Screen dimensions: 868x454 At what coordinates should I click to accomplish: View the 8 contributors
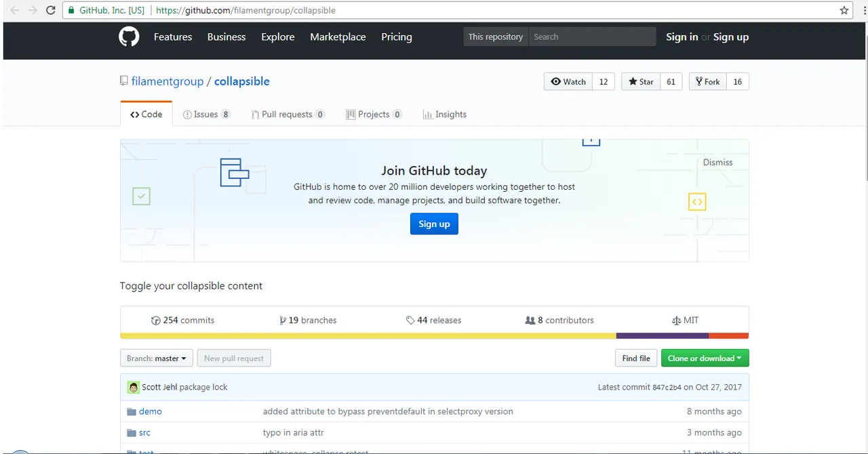[x=559, y=320]
